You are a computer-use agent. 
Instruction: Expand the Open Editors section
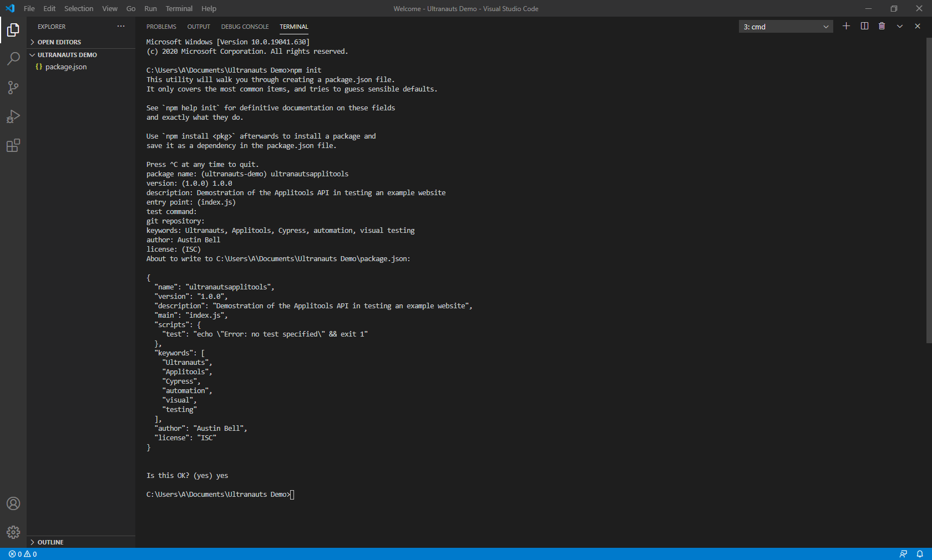pos(81,42)
